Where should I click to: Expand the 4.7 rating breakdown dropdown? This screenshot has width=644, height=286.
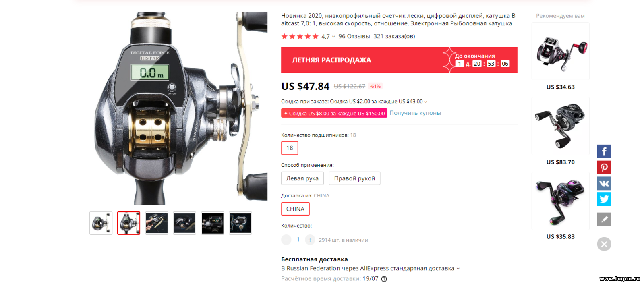pyautogui.click(x=333, y=37)
